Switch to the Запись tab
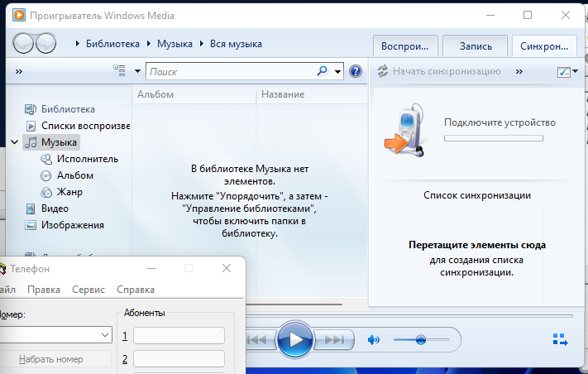 pos(476,46)
